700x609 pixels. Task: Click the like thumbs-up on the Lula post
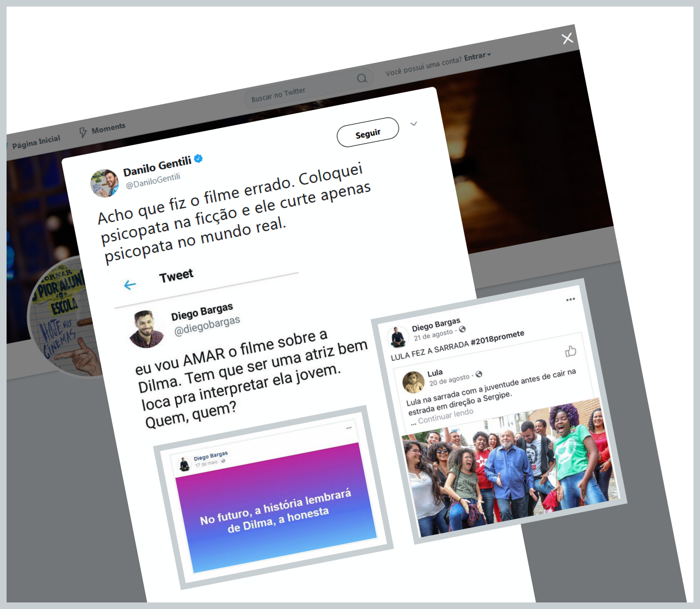point(570,351)
